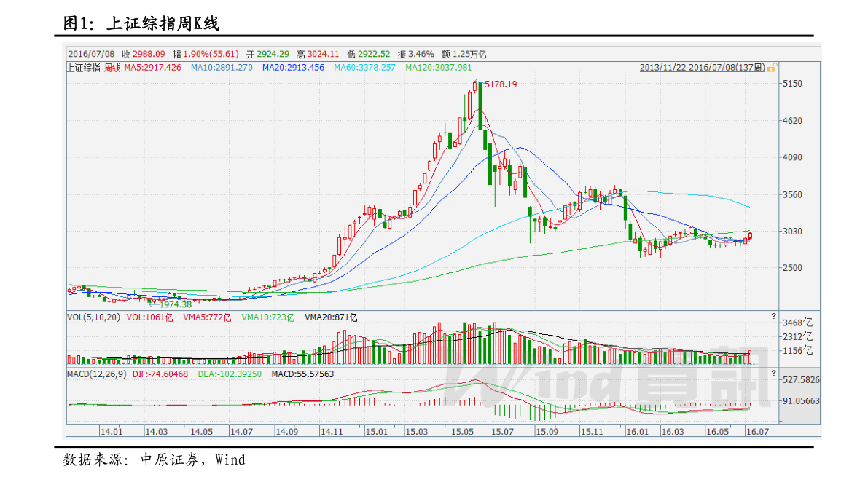Click the 上证综指 index name
The height and width of the screenshot is (482, 868).
point(84,68)
